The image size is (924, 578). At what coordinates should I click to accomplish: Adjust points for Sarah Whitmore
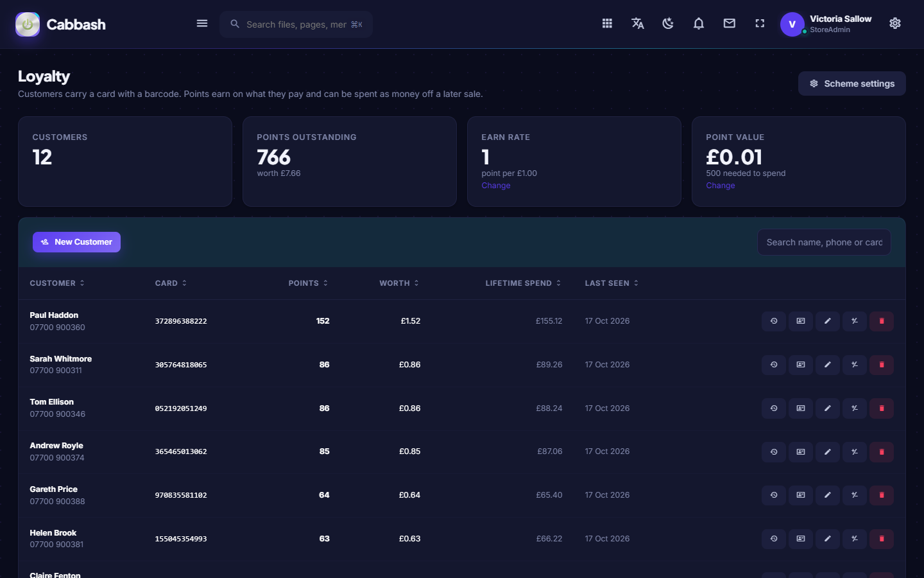point(855,365)
